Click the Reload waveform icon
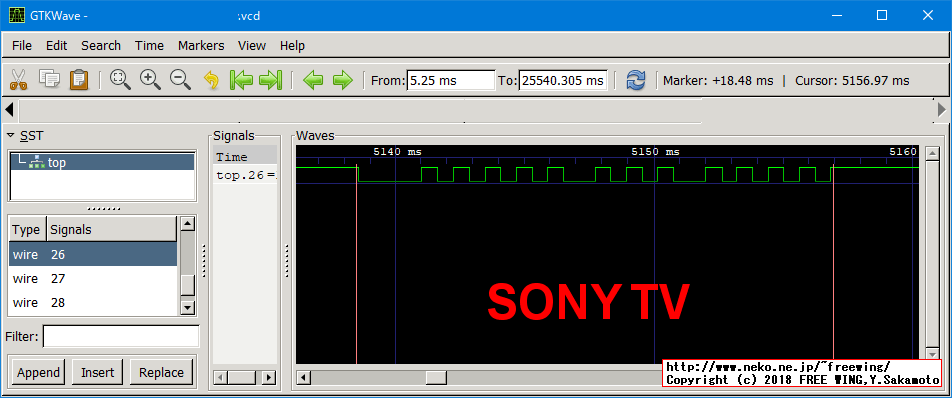The image size is (952, 398). (636, 80)
